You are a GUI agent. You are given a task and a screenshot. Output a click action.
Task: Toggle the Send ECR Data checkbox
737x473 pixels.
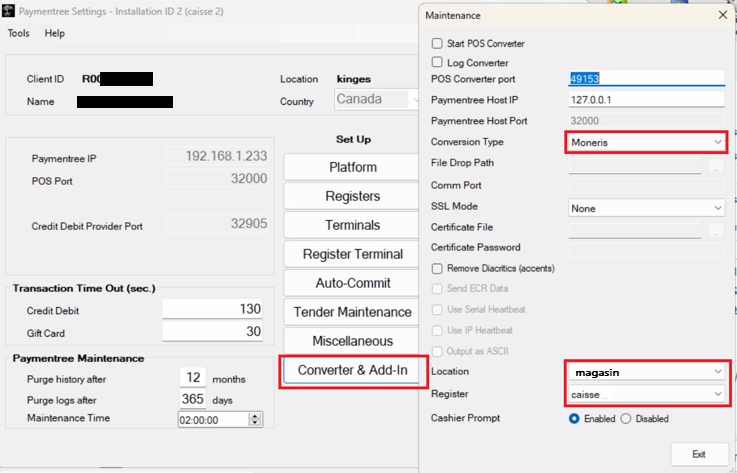[x=437, y=288]
